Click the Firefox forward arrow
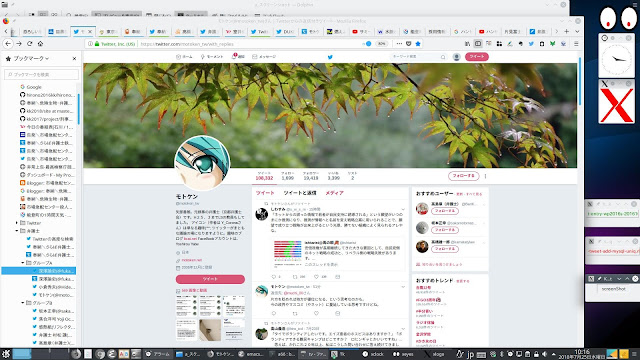 click(x=19, y=44)
